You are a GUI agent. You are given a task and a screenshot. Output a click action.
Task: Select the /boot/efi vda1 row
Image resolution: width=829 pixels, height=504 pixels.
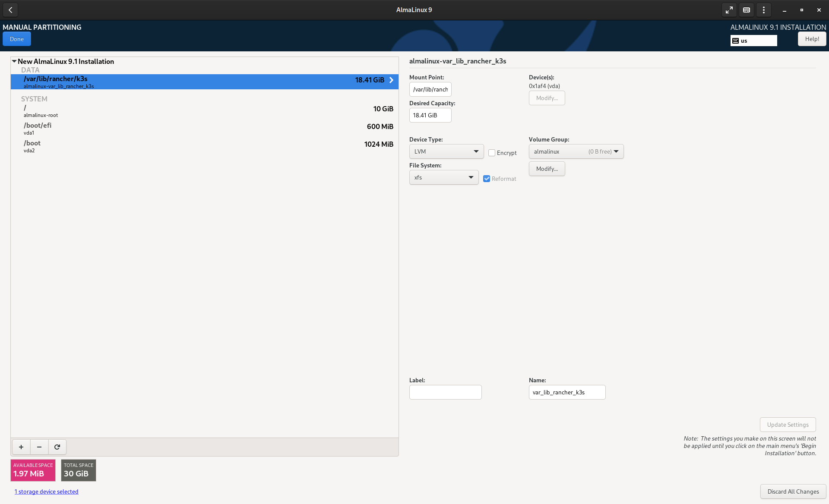point(205,129)
